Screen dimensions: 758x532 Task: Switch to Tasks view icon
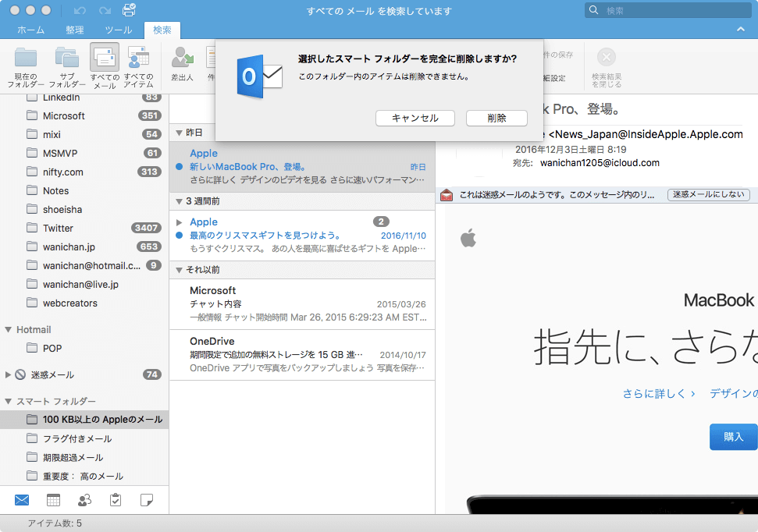116,500
